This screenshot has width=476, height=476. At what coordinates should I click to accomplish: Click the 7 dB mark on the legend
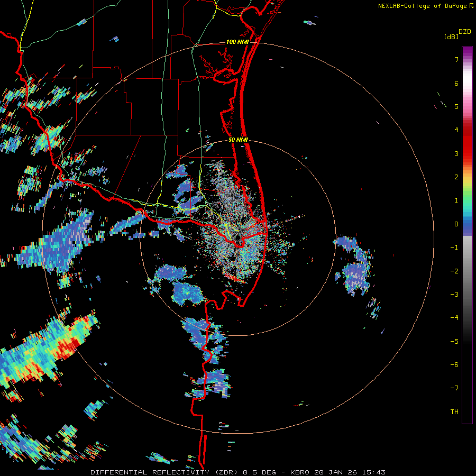coord(456,59)
